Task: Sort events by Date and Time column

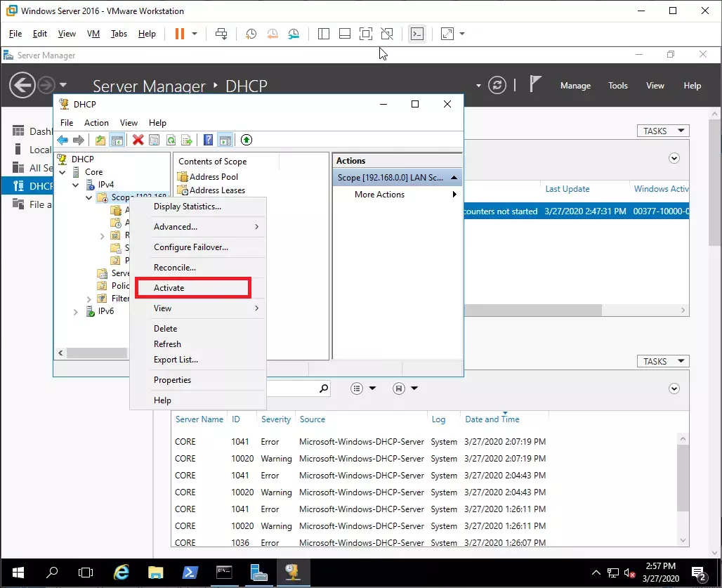Action: tap(492, 419)
